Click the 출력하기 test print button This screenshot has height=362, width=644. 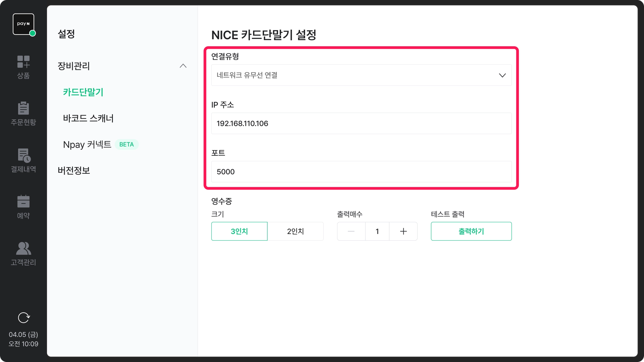click(471, 231)
